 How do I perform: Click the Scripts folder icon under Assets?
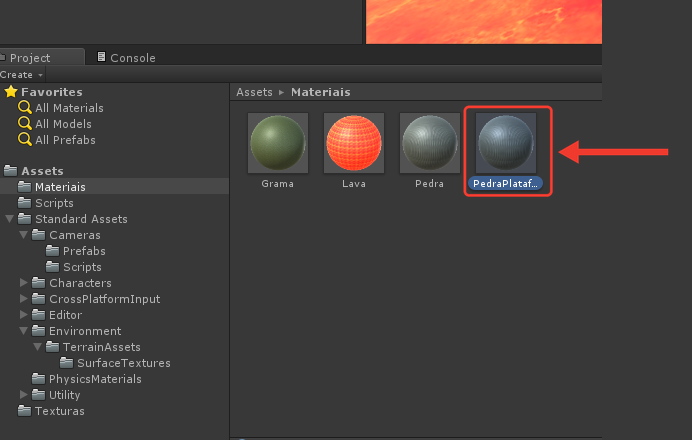click(x=24, y=203)
